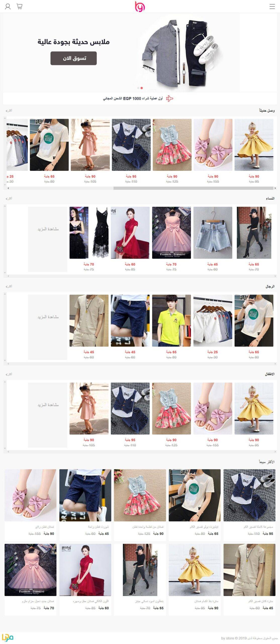The image size is (280, 644).
Task: Open navy patterned shorts in الرجال row
Action: pyautogui.click(x=130, y=320)
